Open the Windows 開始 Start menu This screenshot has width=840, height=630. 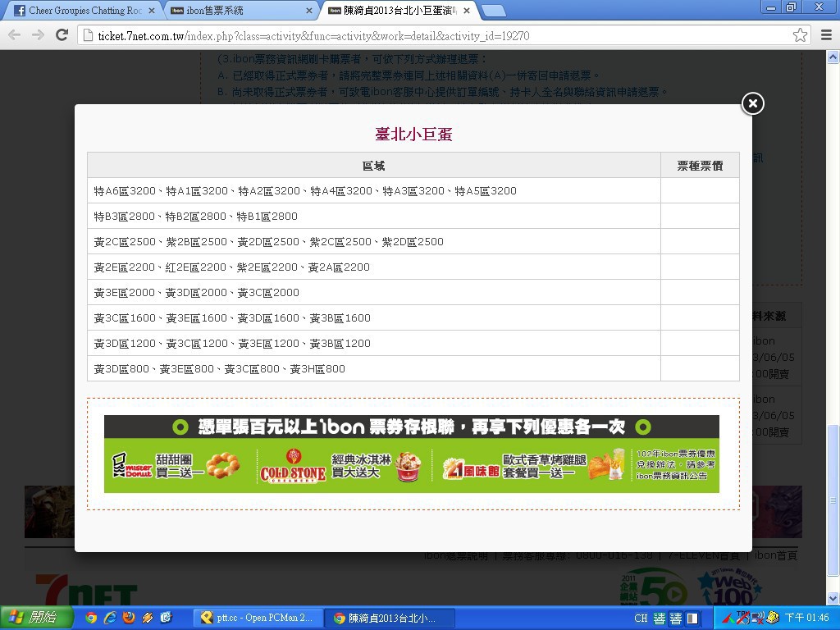[x=37, y=618]
